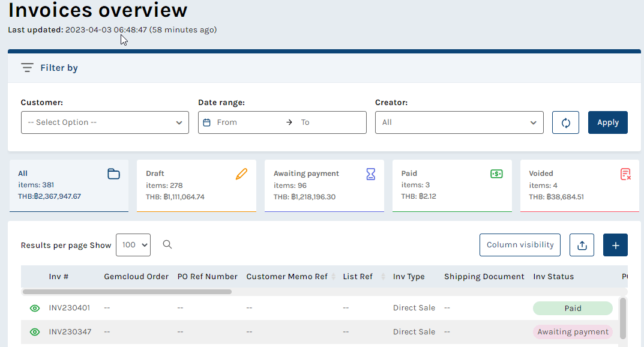The height and width of the screenshot is (347, 644).
Task: Open table search with the magnifier icon
Action: [167, 244]
